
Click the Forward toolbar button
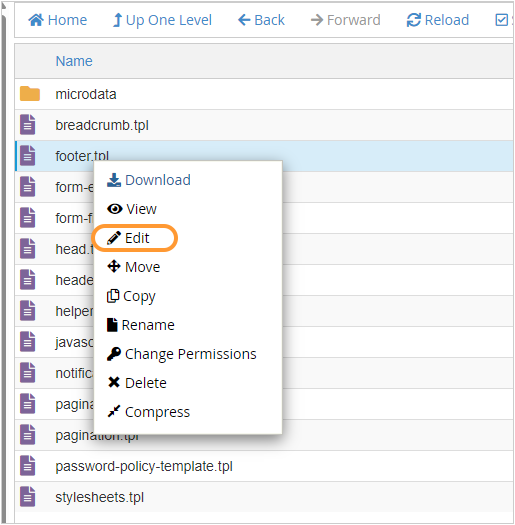coord(345,20)
